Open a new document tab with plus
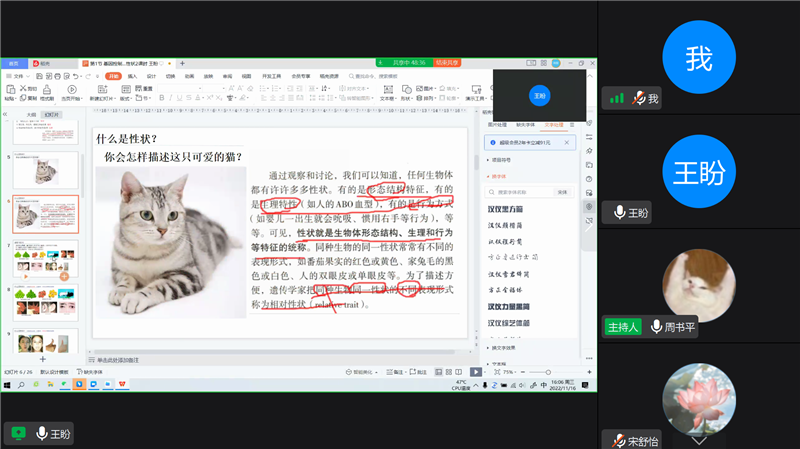800x449 pixels. (182, 63)
